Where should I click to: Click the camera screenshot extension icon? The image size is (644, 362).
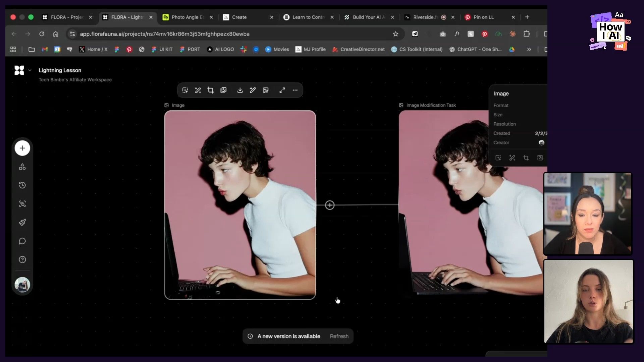tap(443, 34)
